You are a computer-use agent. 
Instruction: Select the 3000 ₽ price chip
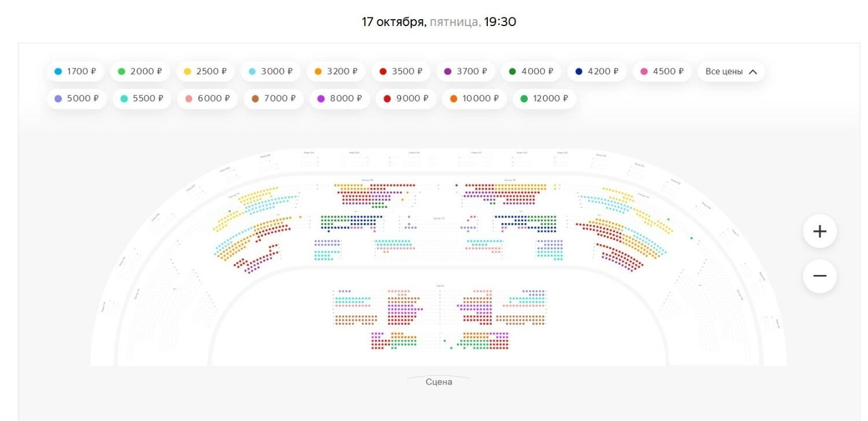tap(270, 72)
